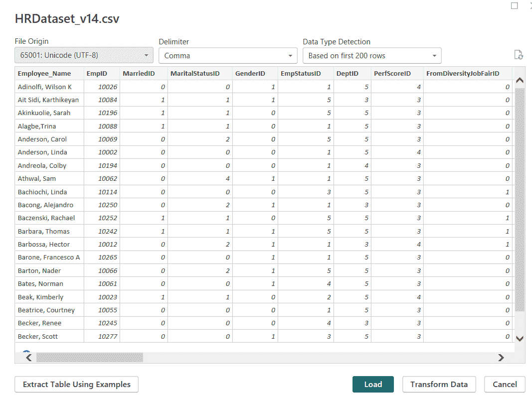This screenshot has height=401, width=532.
Task: Click the cell Bachiochi, Linda
Action: pyautogui.click(x=49, y=192)
